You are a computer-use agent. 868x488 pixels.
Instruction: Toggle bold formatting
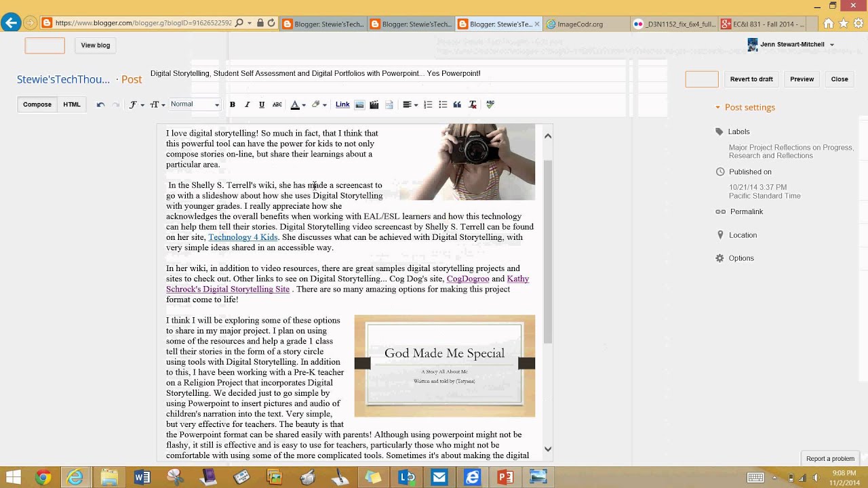(232, 104)
